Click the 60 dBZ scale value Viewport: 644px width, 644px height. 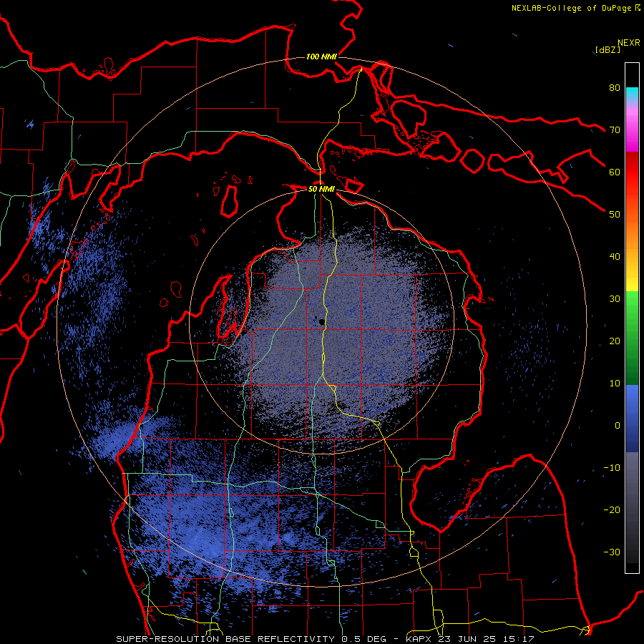[615, 172]
